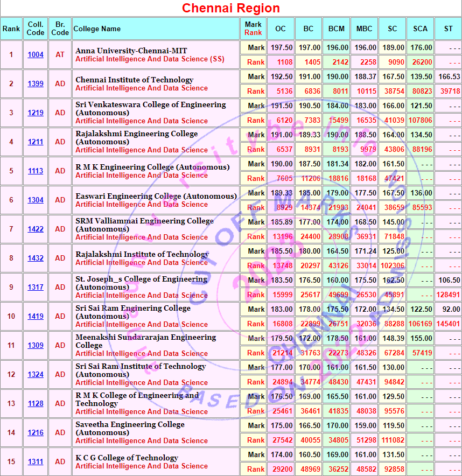Select the 1304 Easwari college code link
462x476 pixels.
pos(36,200)
